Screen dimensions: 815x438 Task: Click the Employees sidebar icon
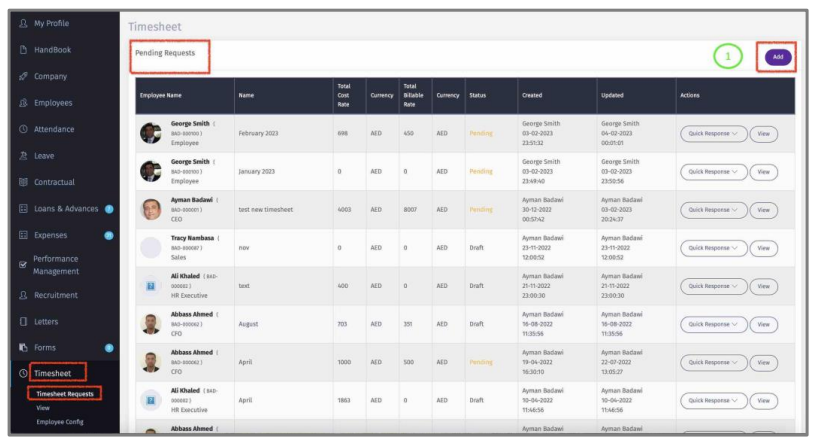coord(22,102)
